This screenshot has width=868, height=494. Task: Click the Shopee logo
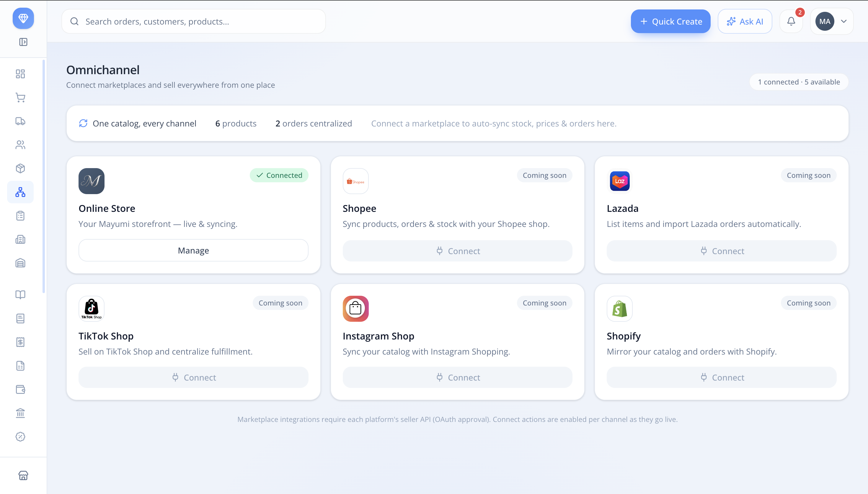click(x=355, y=181)
